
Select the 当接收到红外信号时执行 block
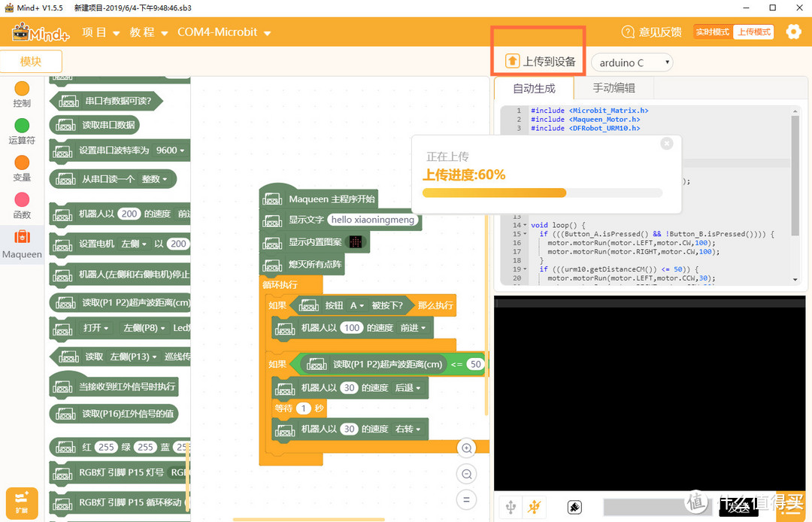[x=114, y=385]
